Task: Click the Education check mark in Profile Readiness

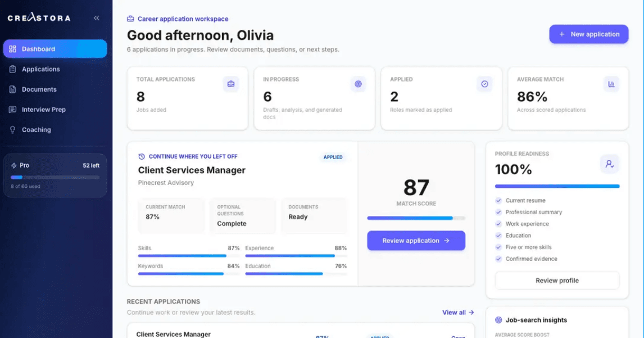Action: pyautogui.click(x=498, y=236)
